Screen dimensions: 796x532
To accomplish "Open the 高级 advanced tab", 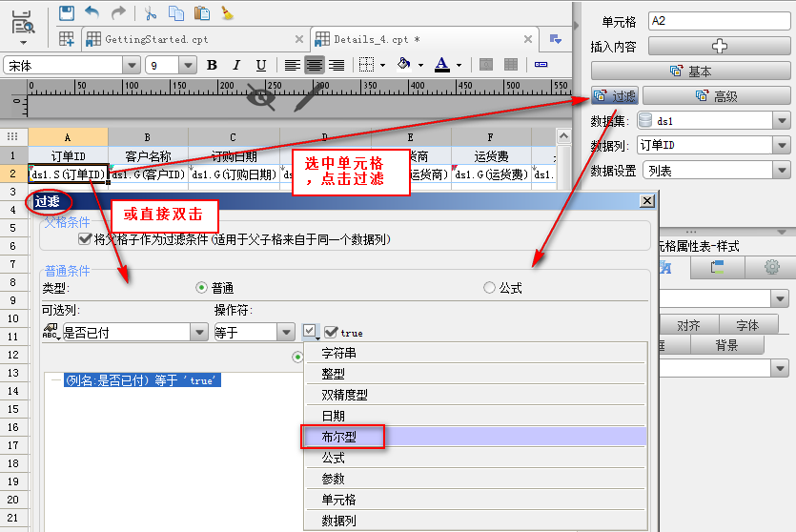I will click(717, 95).
